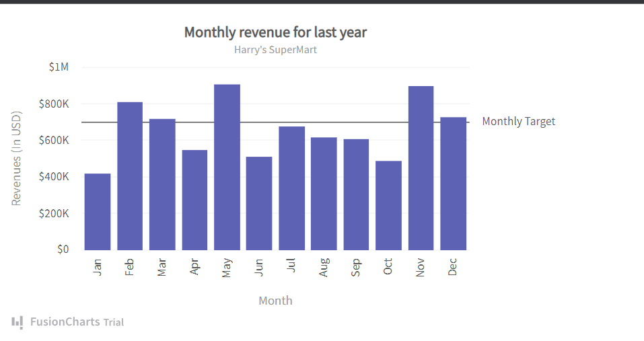Click the Jun revenue bar

(259, 203)
